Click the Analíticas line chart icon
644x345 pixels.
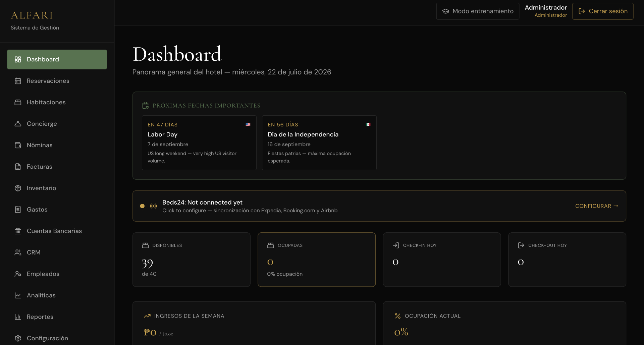(18, 295)
